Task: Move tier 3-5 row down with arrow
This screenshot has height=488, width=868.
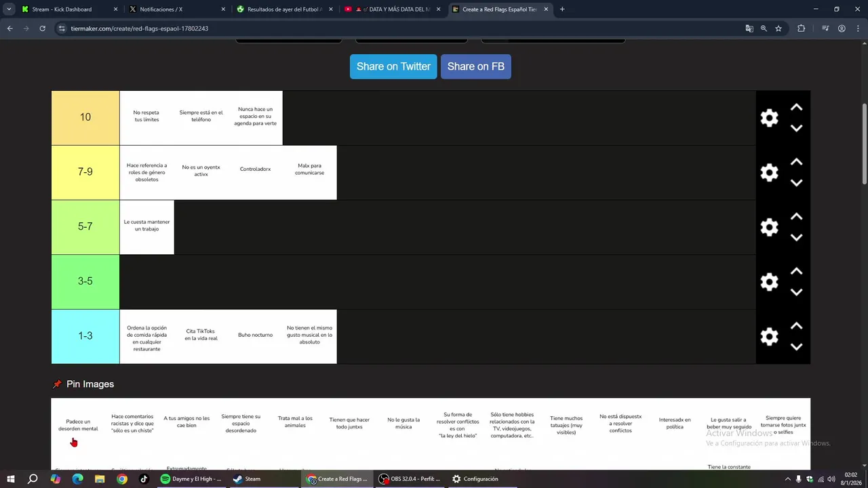Action: click(x=796, y=292)
